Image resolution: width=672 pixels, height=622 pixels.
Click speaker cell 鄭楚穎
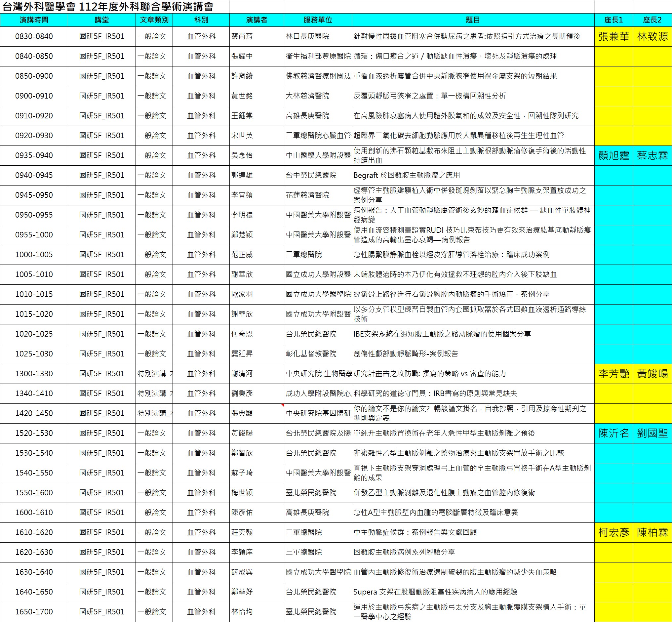point(257,234)
